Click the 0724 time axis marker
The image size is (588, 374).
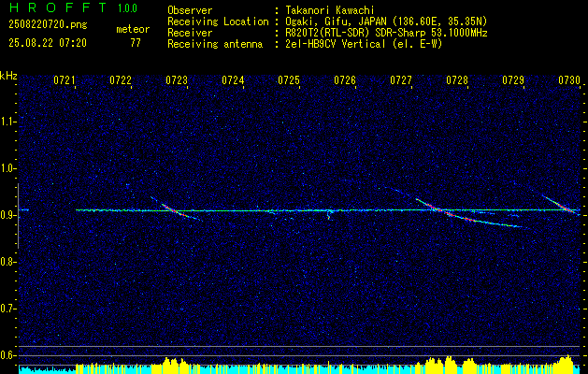233,80
